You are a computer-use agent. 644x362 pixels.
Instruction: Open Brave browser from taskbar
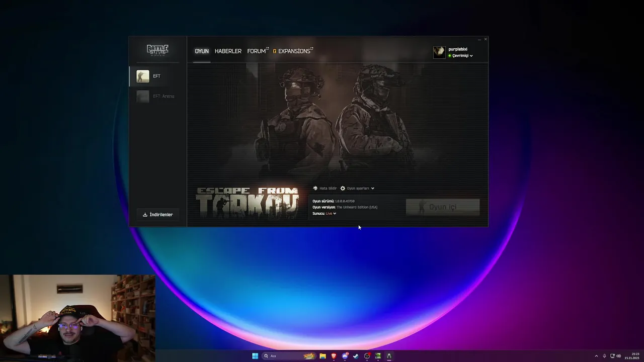tap(334, 356)
